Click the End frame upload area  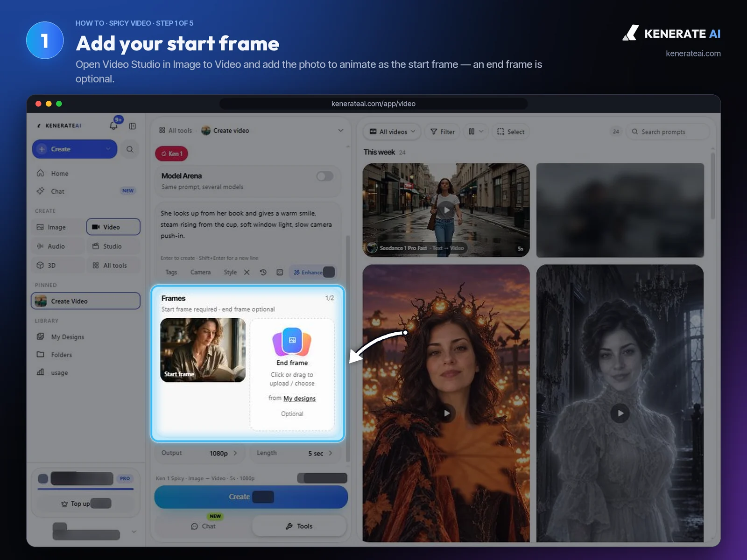click(292, 374)
